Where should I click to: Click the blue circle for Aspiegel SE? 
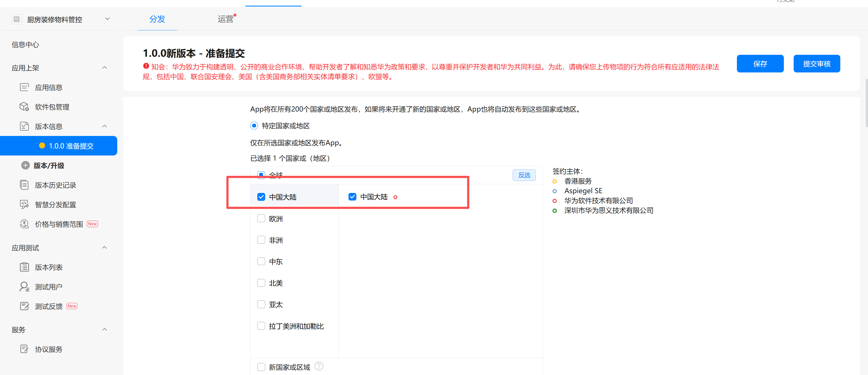point(554,191)
